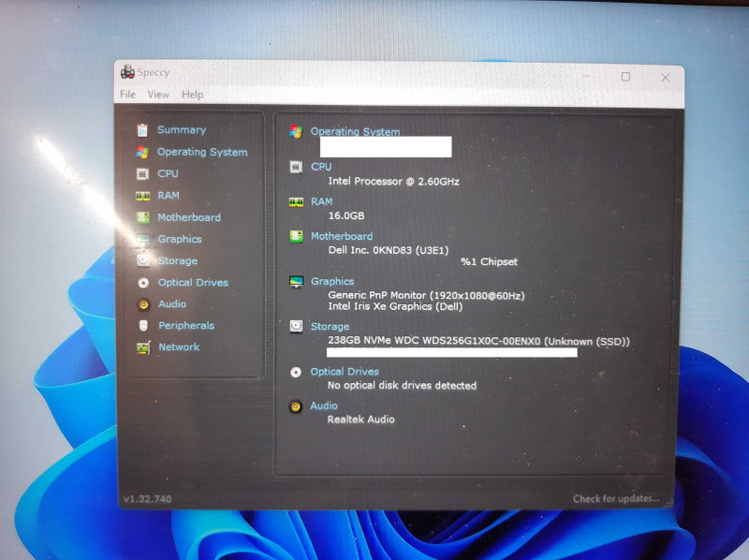Open the Audio heading link in summary
749x560 pixels.
[x=324, y=405]
